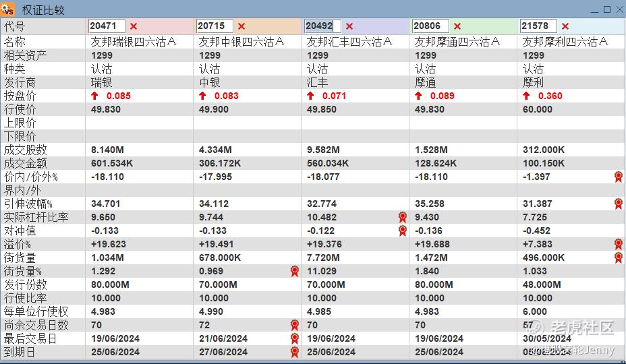The width and height of the screenshot is (626, 364).
Task: Click the 引伸波幅% row label
Action: tap(28, 204)
